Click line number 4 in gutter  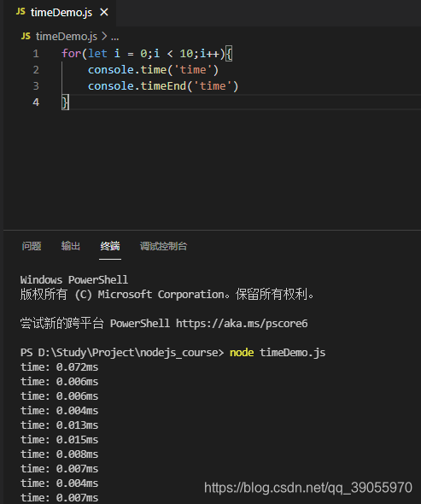click(x=36, y=103)
